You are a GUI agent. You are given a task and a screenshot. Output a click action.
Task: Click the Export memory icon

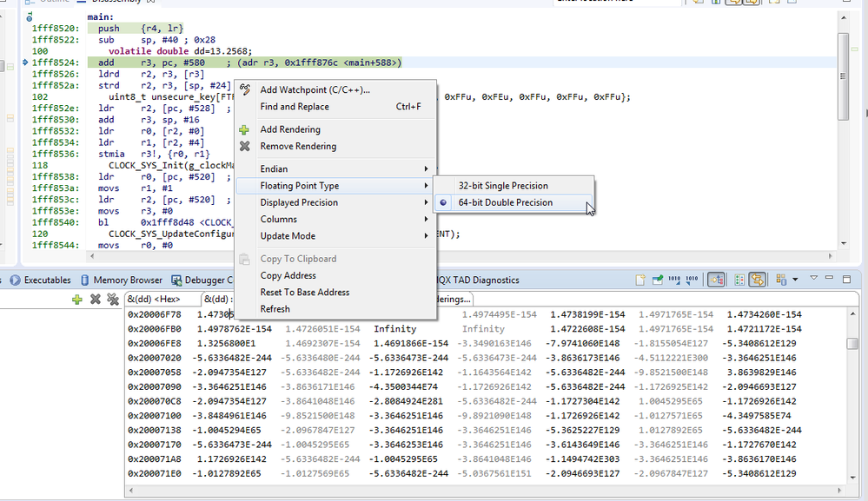coord(692,280)
